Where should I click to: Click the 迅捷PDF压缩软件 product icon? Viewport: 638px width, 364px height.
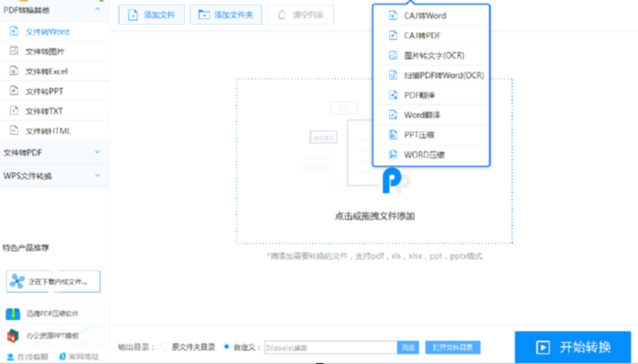(x=13, y=314)
